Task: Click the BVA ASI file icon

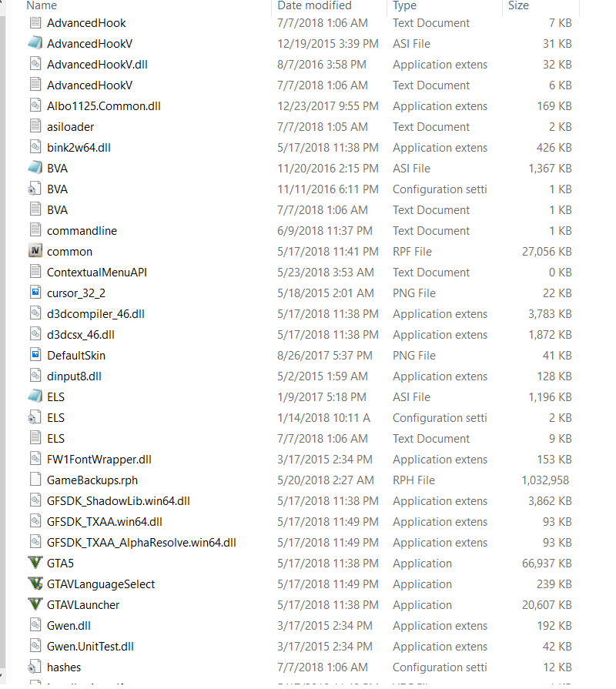Action: (35, 169)
